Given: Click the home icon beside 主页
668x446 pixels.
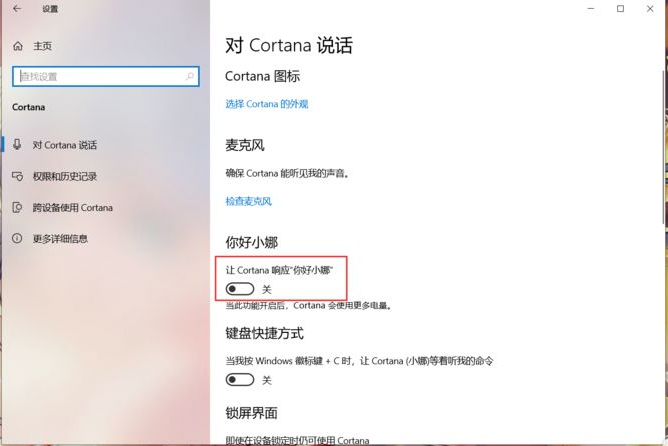Looking at the screenshot, I should point(18,46).
